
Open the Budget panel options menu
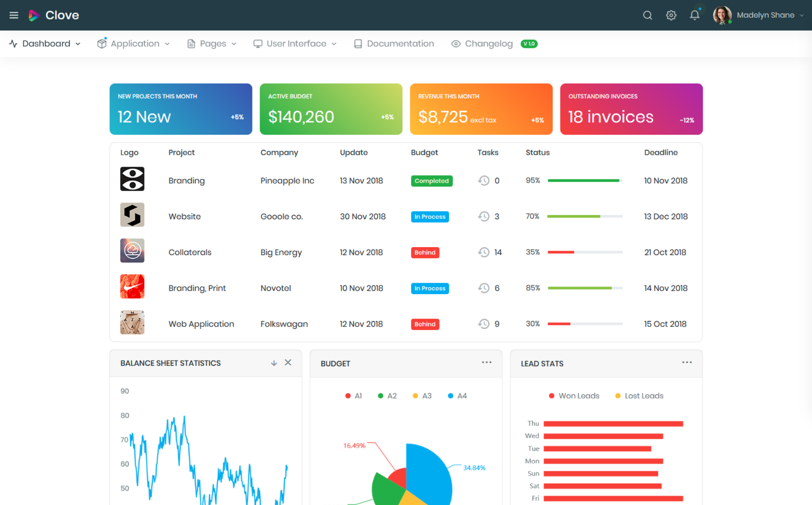[487, 362]
